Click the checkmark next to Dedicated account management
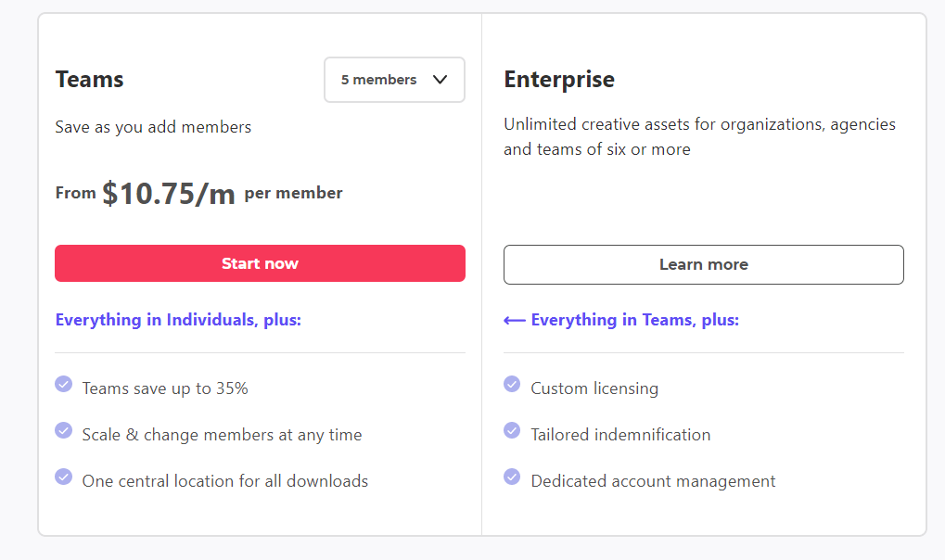Image resolution: width=945 pixels, height=560 pixels. point(512,477)
